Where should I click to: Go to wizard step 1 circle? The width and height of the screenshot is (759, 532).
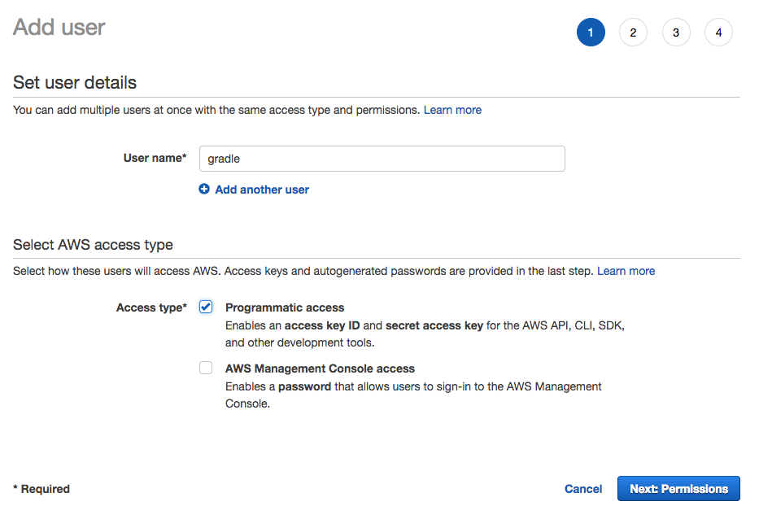click(x=591, y=33)
